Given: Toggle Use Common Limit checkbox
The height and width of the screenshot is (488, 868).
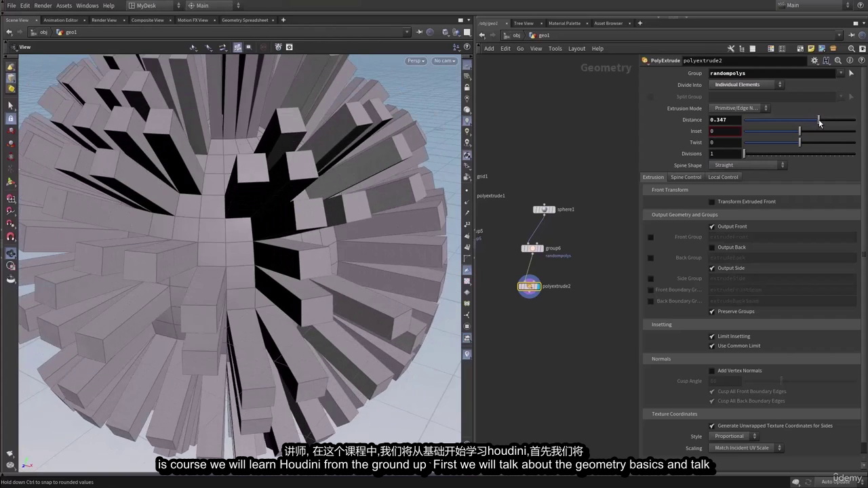Looking at the screenshot, I should click(711, 346).
